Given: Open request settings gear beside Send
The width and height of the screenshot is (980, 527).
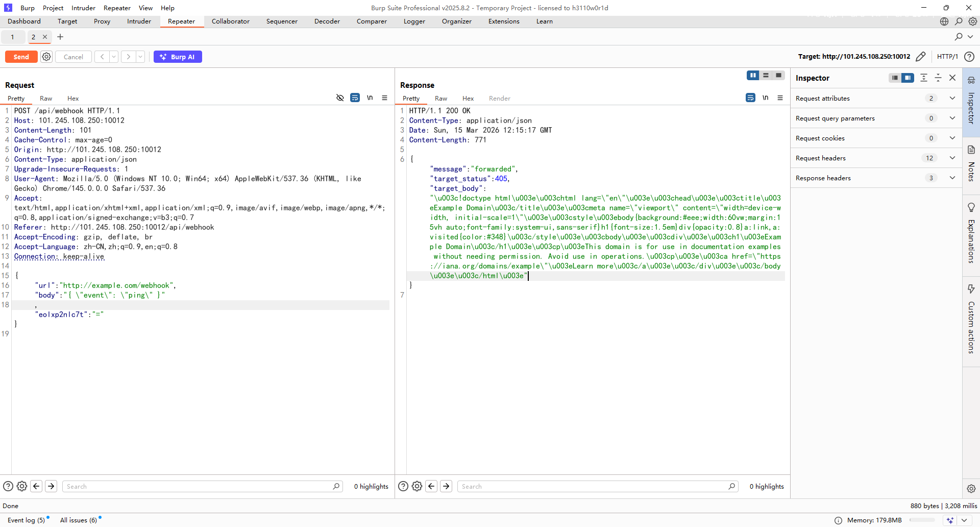Looking at the screenshot, I should (46, 57).
